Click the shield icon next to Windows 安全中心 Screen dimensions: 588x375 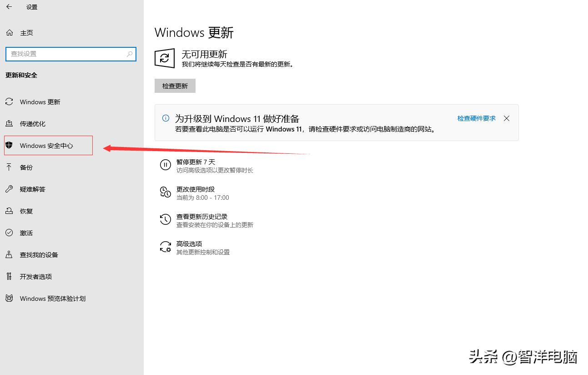click(x=10, y=145)
